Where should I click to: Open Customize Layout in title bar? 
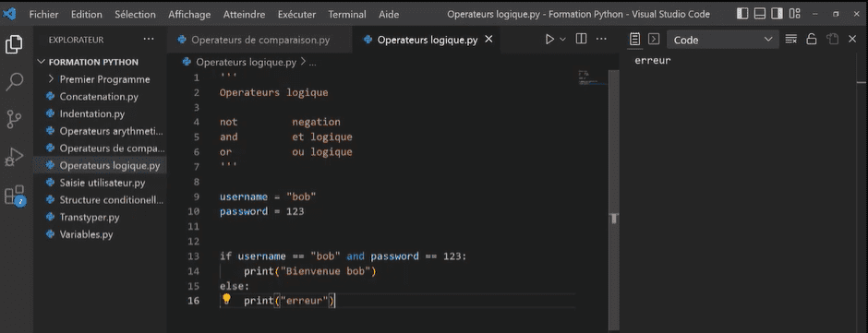[795, 14]
